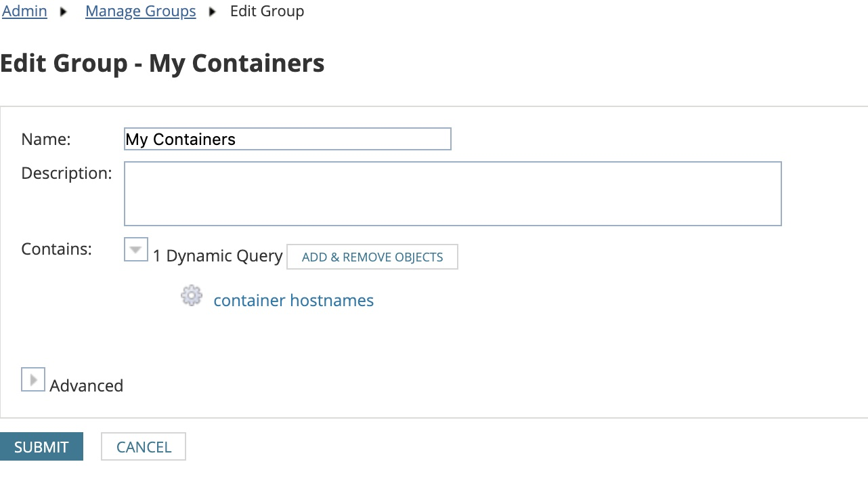This screenshot has height=485, width=868.
Task: Cancel editing the group
Action: pos(144,447)
